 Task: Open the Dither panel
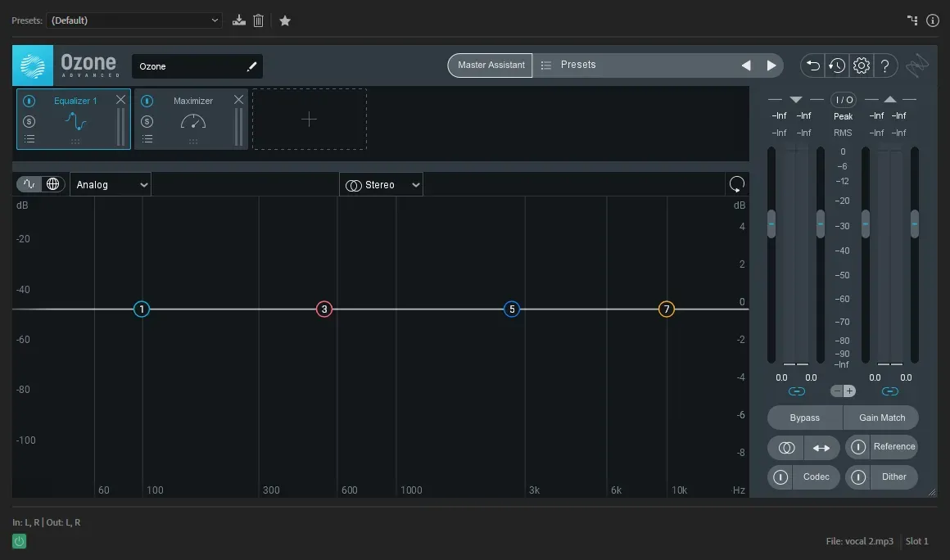[894, 477]
